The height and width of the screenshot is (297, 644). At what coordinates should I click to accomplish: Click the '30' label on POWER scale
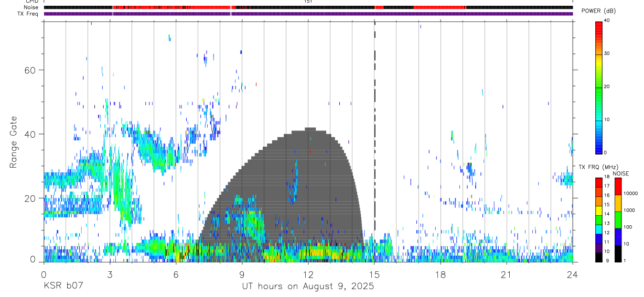coord(607,54)
